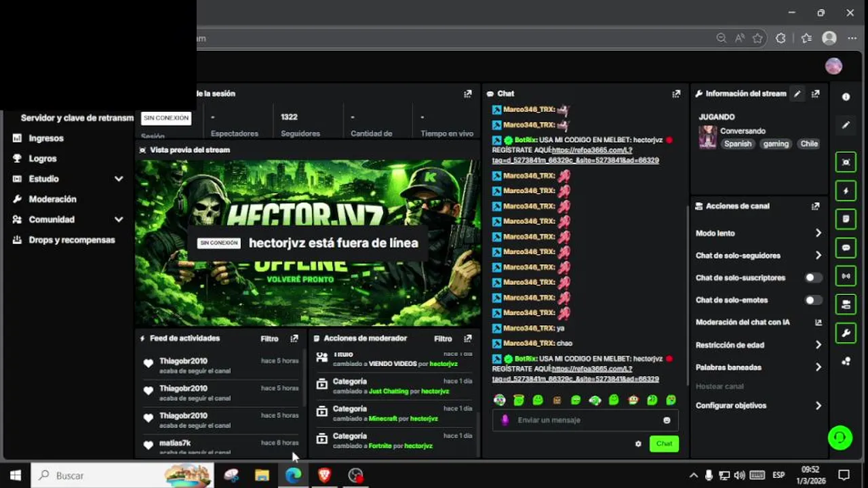Click the three-dots cluster icon in sidebar
The image size is (868, 488).
click(x=846, y=361)
